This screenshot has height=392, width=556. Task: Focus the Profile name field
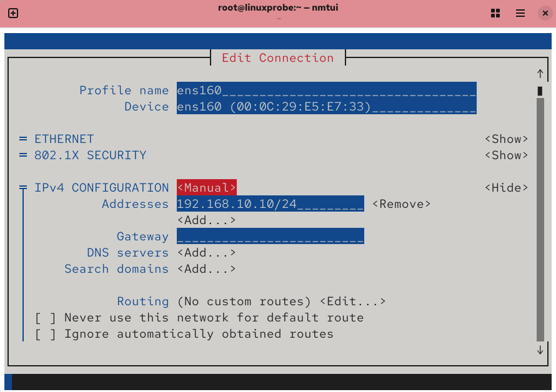click(x=326, y=91)
